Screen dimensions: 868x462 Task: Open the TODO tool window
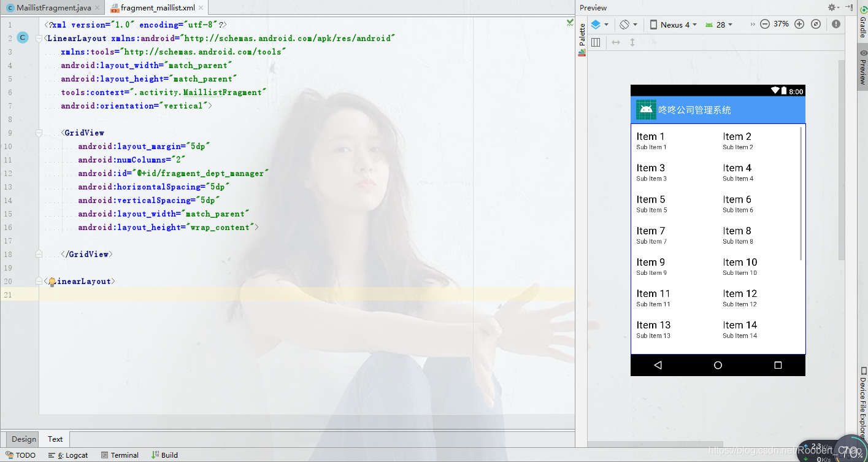tap(21, 455)
